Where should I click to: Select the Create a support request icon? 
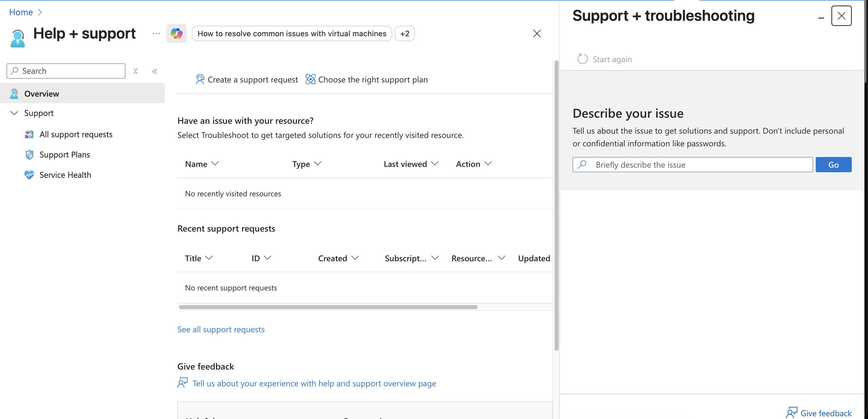200,79
